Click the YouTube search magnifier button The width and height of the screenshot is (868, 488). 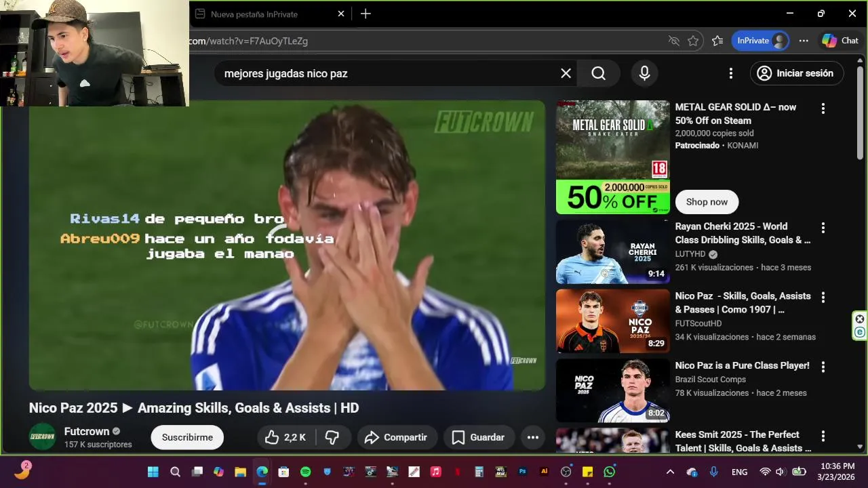pyautogui.click(x=598, y=73)
